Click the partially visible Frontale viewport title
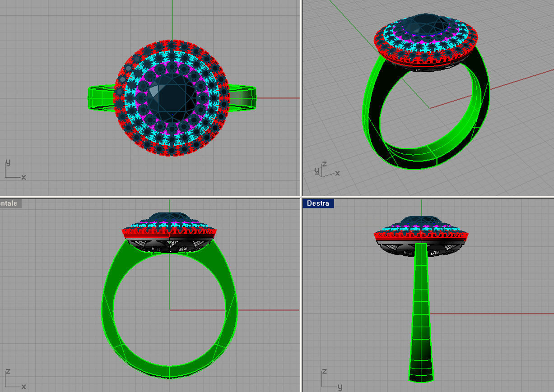The width and height of the screenshot is (554, 392). tap(10, 203)
